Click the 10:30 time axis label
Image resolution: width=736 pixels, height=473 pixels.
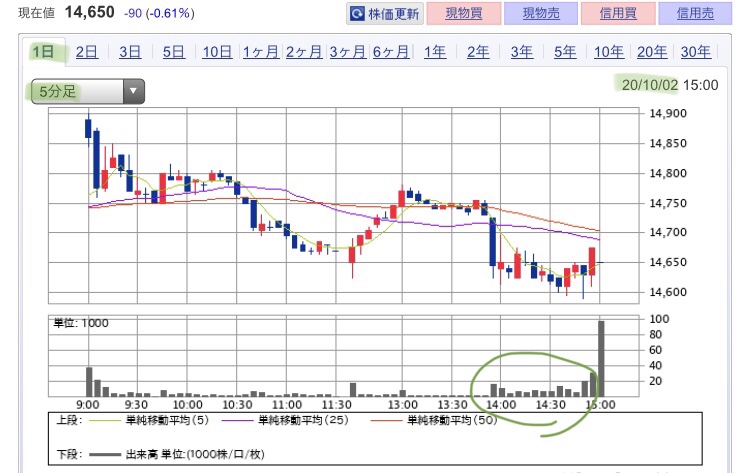pos(237,404)
